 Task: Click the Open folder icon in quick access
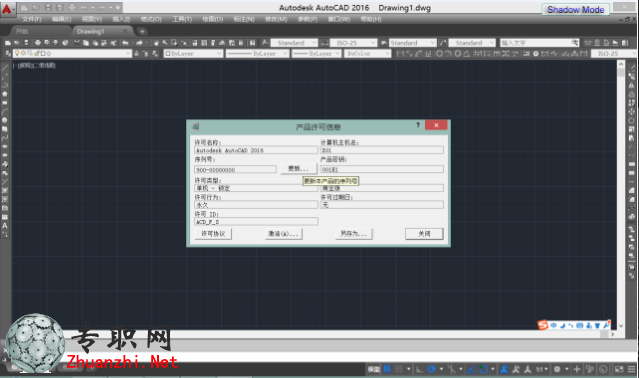[x=36, y=8]
